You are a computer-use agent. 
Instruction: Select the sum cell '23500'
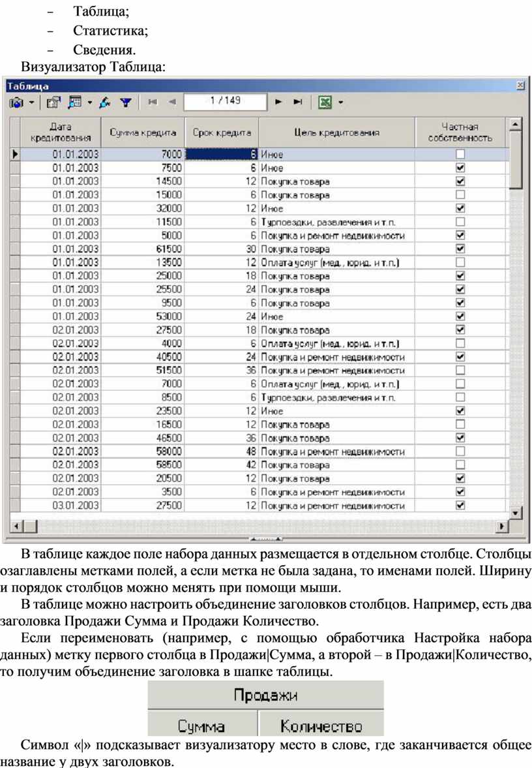click(x=143, y=411)
